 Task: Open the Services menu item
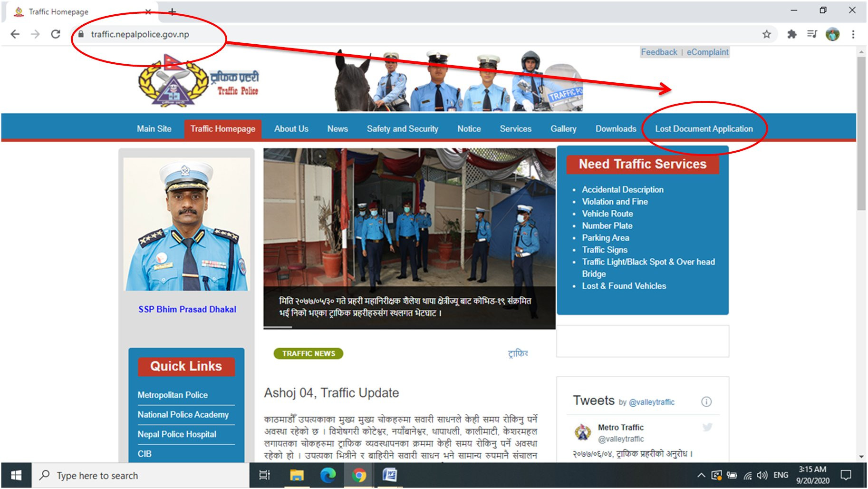(x=515, y=129)
